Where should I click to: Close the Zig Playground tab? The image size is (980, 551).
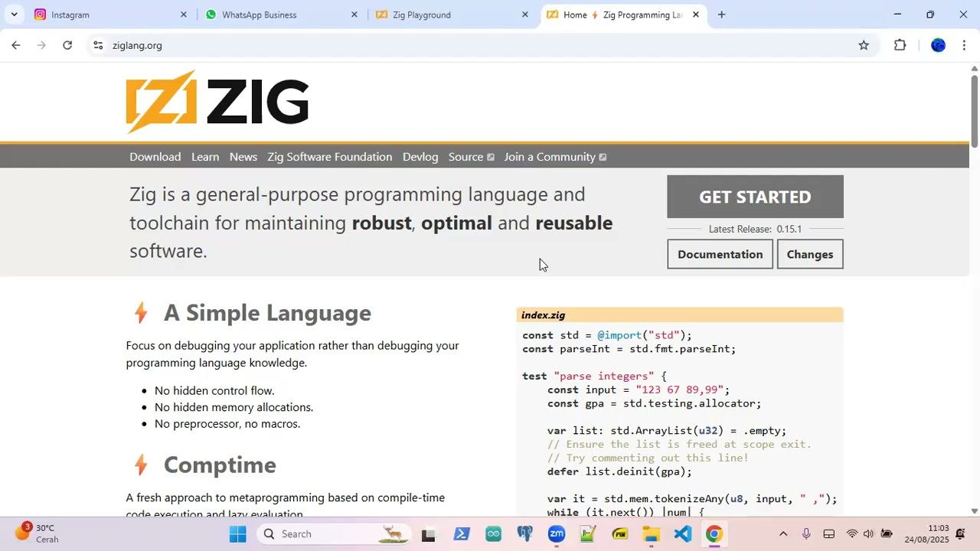click(x=524, y=15)
